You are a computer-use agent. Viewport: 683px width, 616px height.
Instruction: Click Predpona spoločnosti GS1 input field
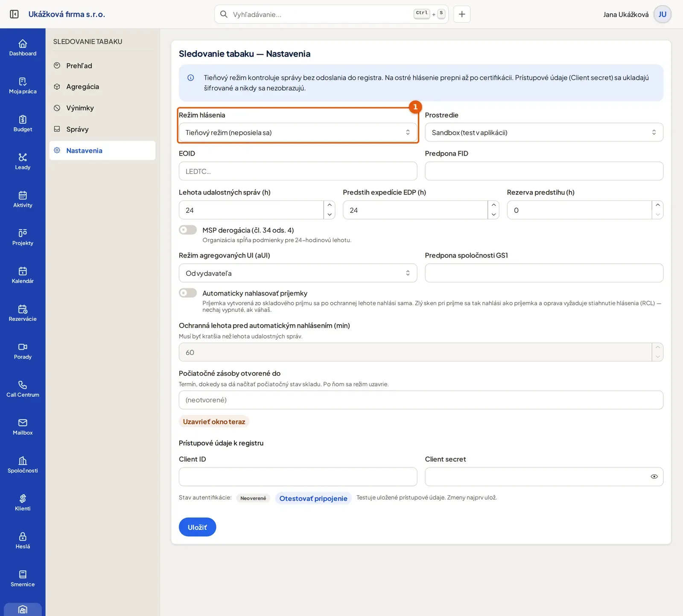544,273
